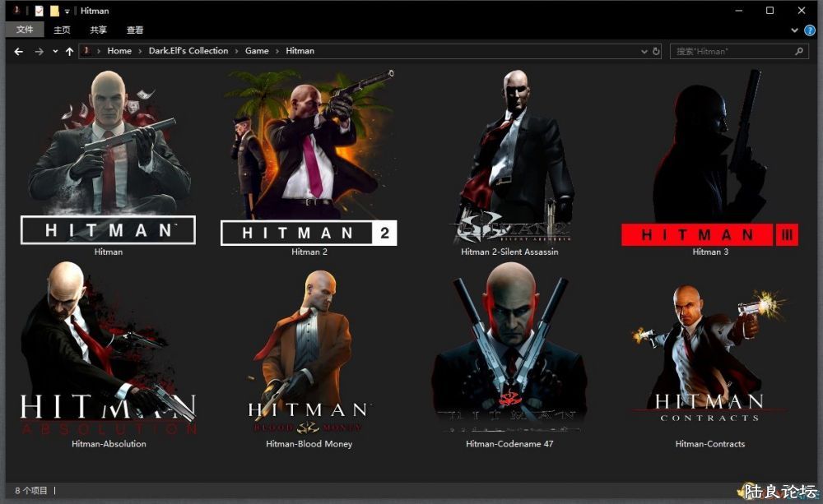Image resolution: width=823 pixels, height=504 pixels.
Task: Open the Hitman-Blood Money folder
Action: coord(309,349)
